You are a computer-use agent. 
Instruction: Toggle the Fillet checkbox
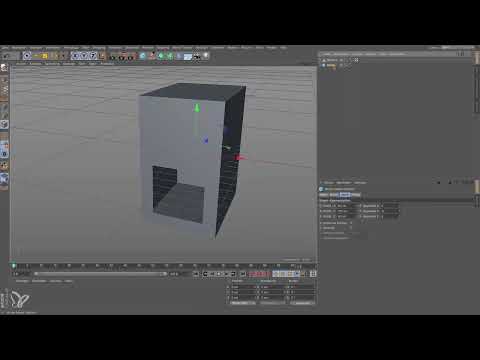(x=351, y=228)
